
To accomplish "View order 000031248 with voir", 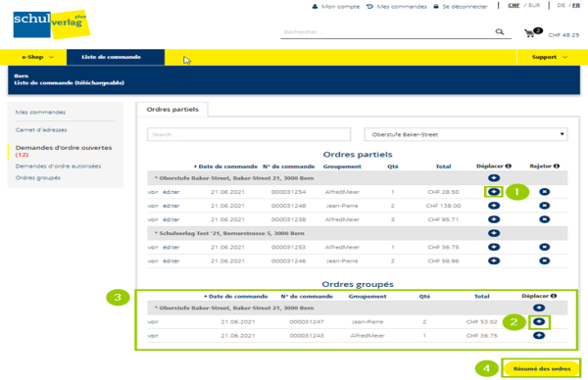I will coord(153,206).
